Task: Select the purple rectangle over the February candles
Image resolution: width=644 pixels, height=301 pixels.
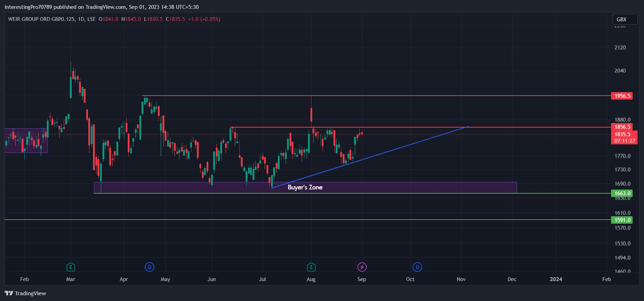Action: pos(26,141)
